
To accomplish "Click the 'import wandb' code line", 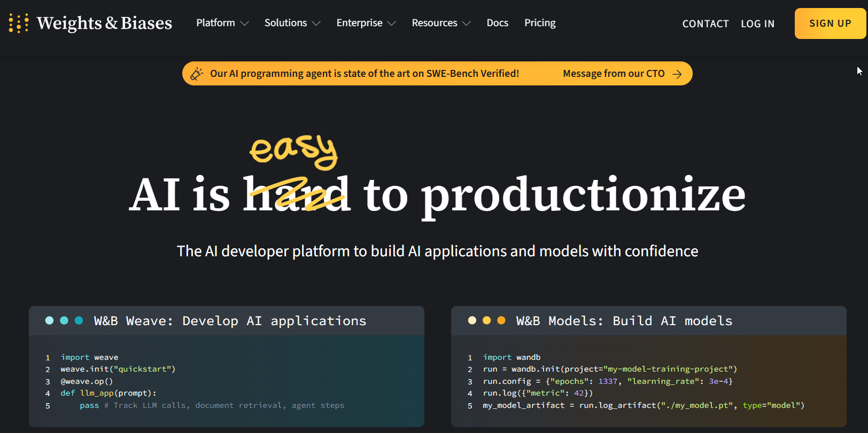I will point(511,357).
